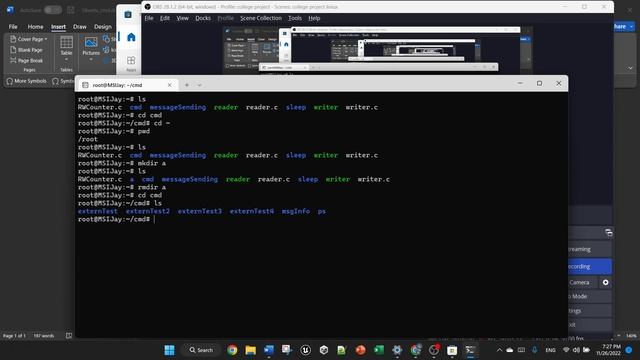Click the microphone icon in system tray
This screenshot has height=360, width=640.
535,350
